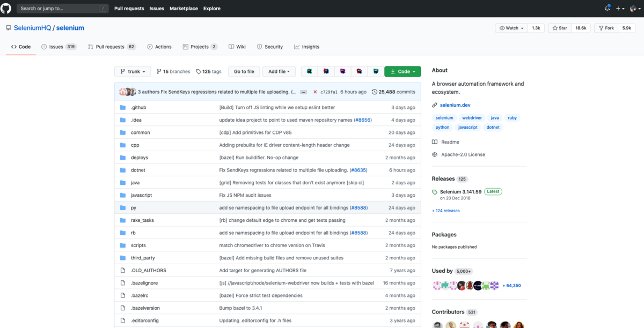Click the file icon of the .bazelrc row
The width and height of the screenshot is (644, 328).
(x=123, y=295)
